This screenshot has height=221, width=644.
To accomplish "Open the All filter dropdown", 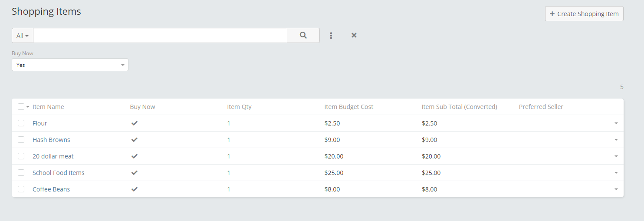I will coord(23,36).
